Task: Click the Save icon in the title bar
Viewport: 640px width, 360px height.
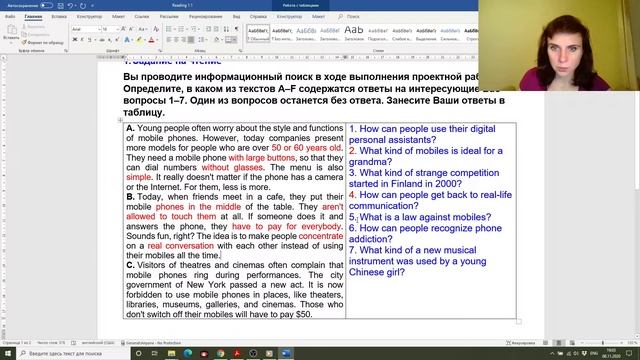Action: [x=60, y=6]
